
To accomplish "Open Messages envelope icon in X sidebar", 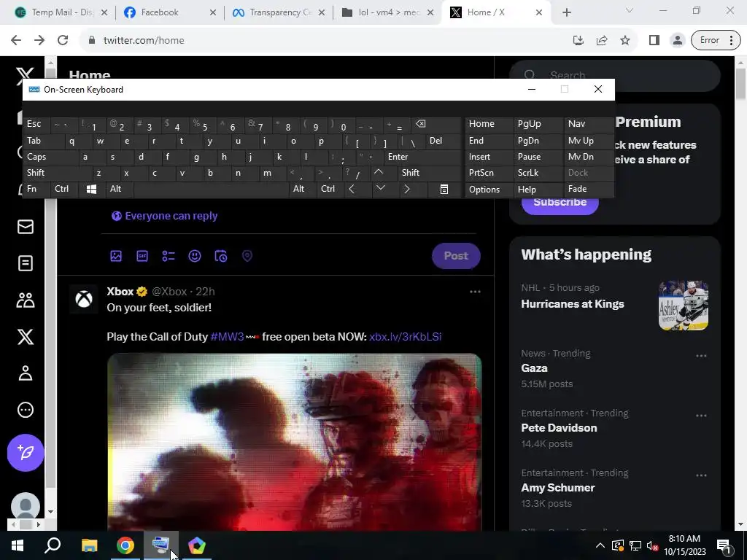I will coord(26,227).
